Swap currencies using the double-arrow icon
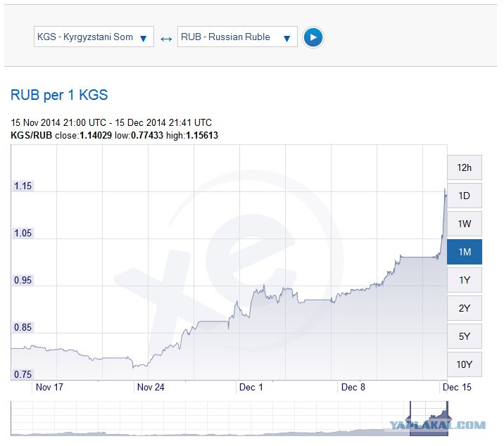Image resolution: width=504 pixels, height=446 pixels. (x=166, y=39)
